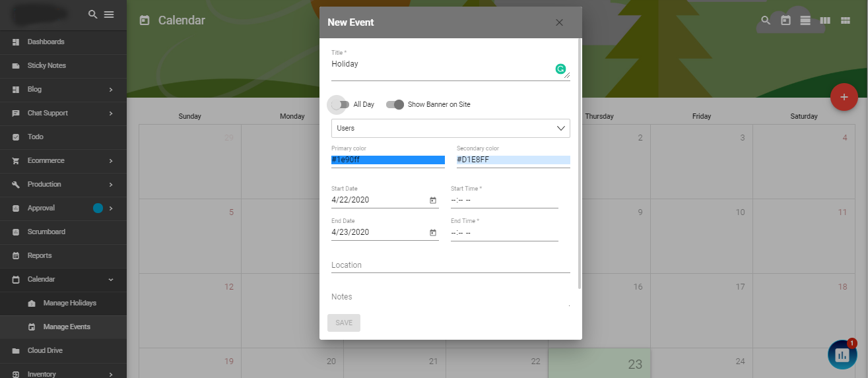
Task: Expand the Ecommerce submenu chevron
Action: (x=111, y=161)
